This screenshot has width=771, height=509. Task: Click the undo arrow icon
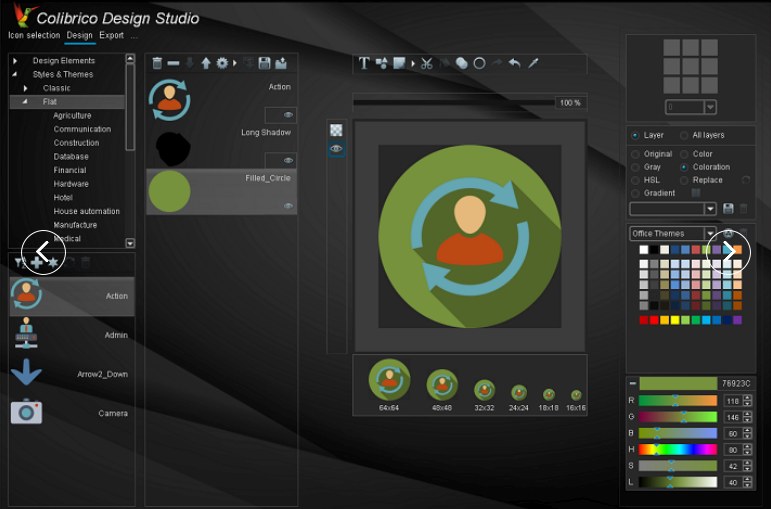click(514, 63)
